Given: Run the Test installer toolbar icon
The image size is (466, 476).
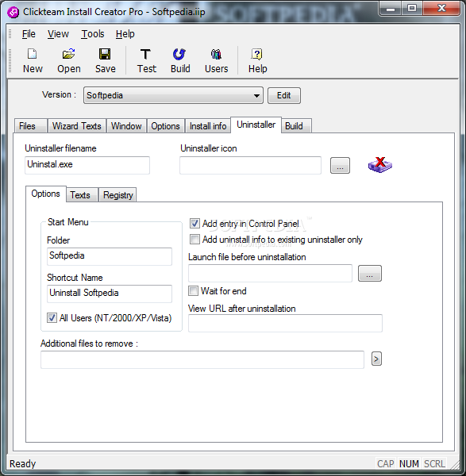Looking at the screenshot, I should point(146,61).
